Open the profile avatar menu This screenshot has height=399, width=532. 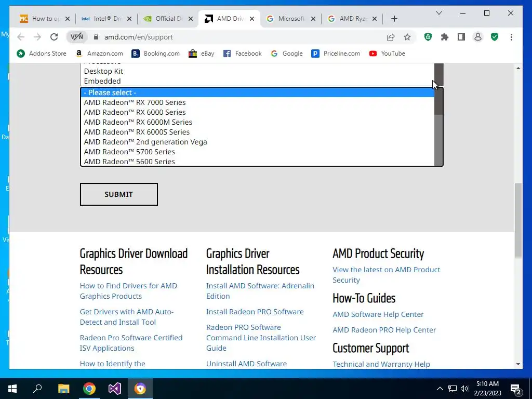[478, 37]
